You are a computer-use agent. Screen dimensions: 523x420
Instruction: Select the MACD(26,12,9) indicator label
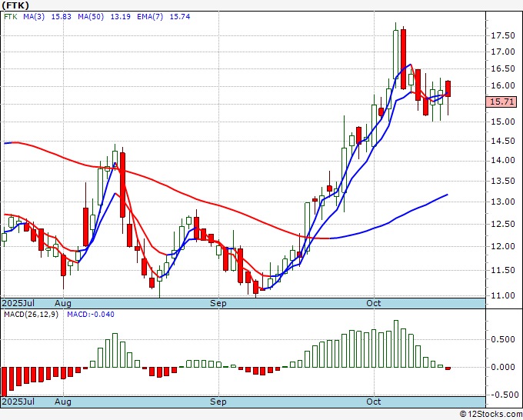31,315
